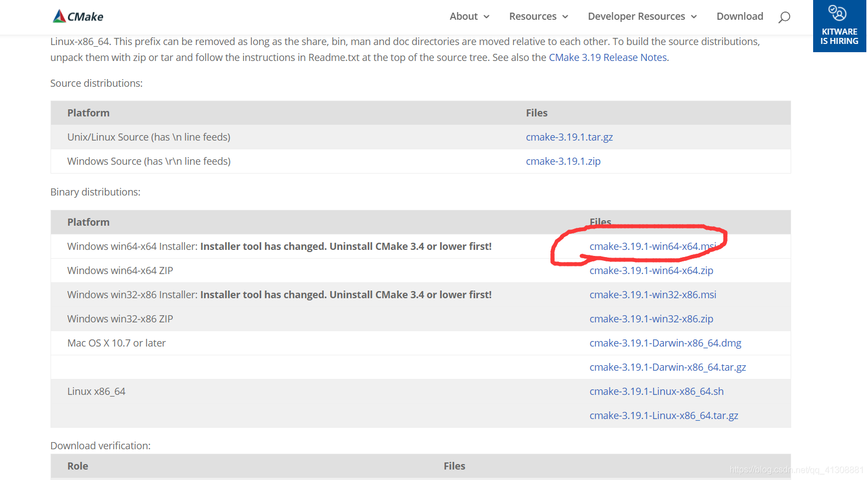Open the Kitware Is Hiring badge
Image resolution: width=868 pixels, height=480 pixels.
tap(839, 26)
